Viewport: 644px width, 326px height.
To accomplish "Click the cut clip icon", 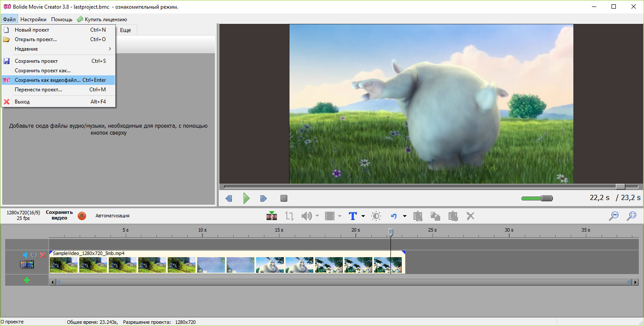I will 418,216.
